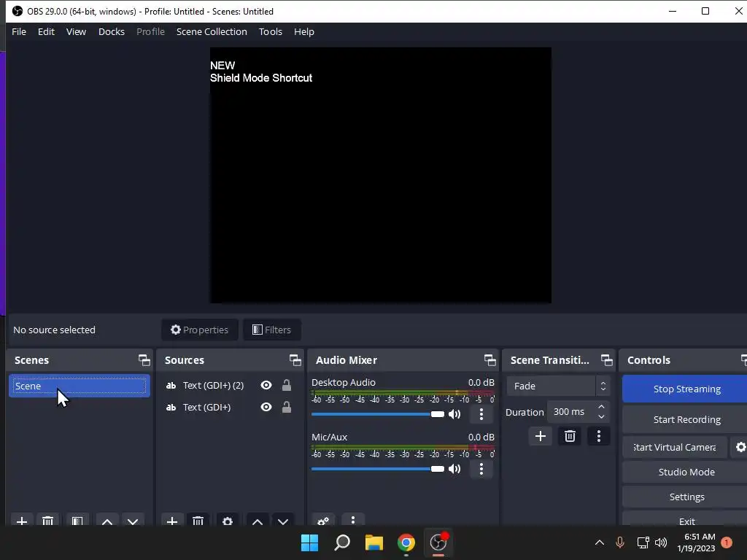Screen dimensions: 747x560
Task: Move source down in Sources list
Action: pos(283,521)
